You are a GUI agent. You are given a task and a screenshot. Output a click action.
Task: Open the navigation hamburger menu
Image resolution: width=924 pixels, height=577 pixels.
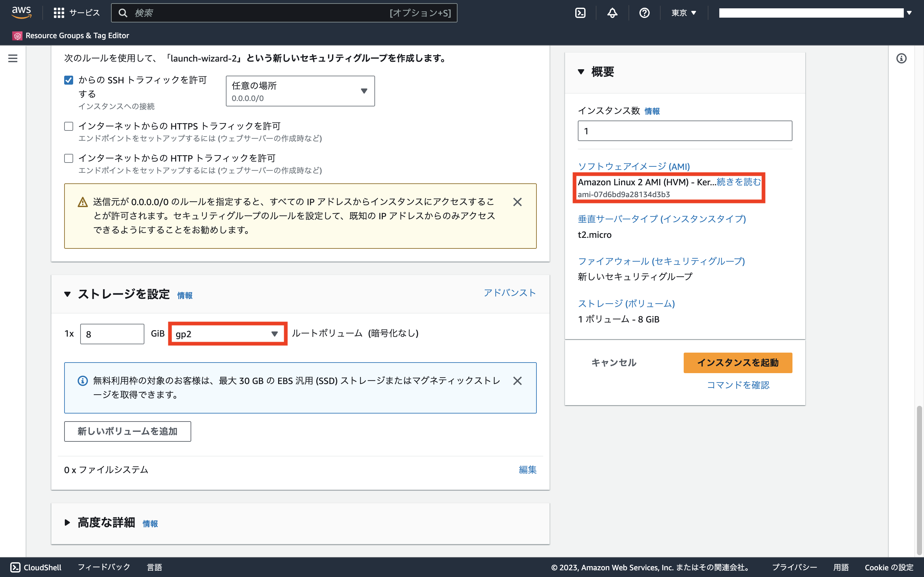tap(13, 58)
